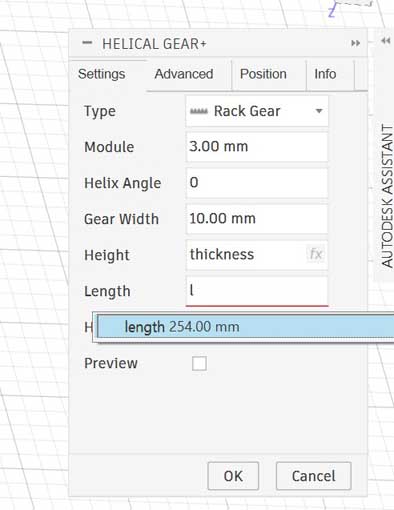Click the HELICAL GEAR+ dialog title
The height and width of the screenshot is (510, 394).
pos(154,44)
